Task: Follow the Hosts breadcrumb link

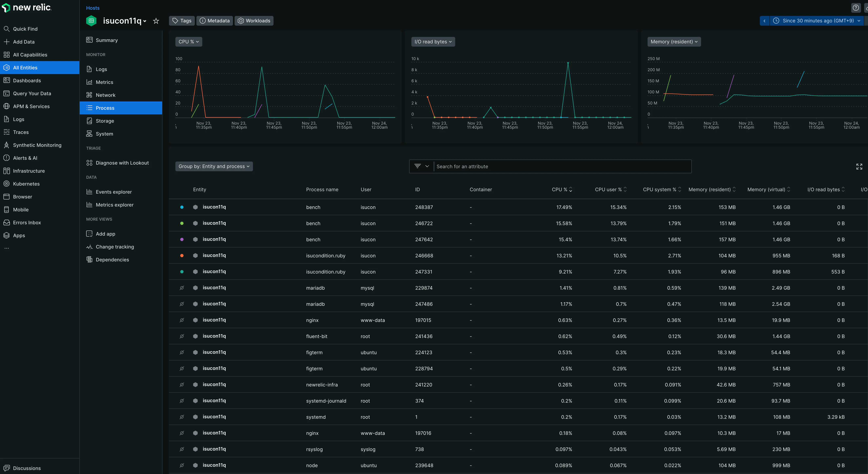Action: [93, 8]
